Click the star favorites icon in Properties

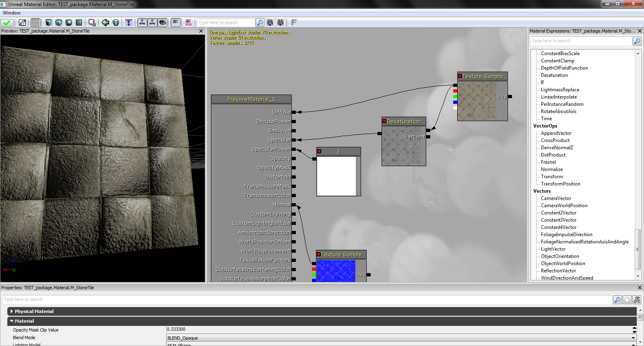click(627, 300)
